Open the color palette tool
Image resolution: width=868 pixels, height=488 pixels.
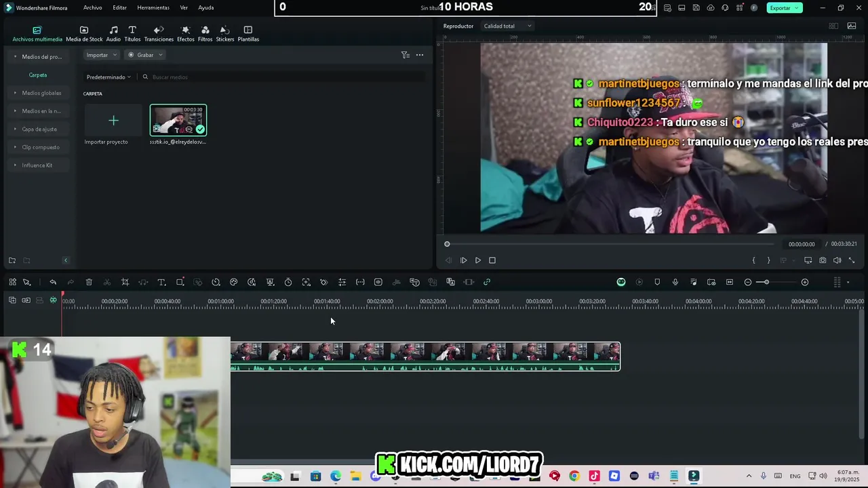click(234, 282)
